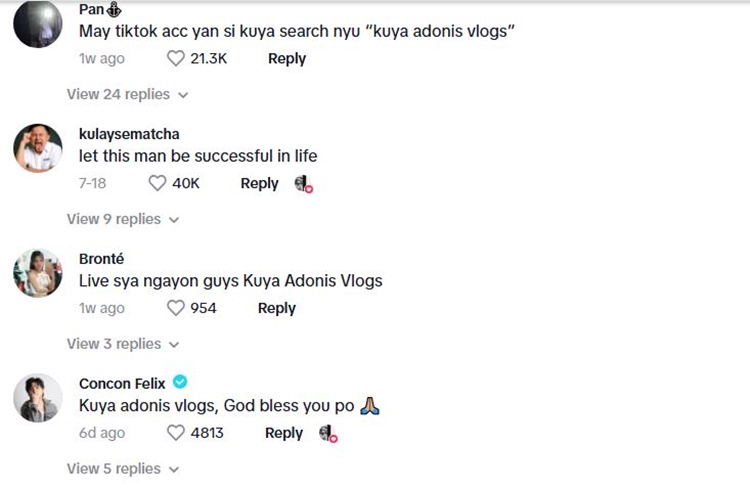
Task: Like kulaysematcha's comment with the heart
Action: click(x=157, y=184)
